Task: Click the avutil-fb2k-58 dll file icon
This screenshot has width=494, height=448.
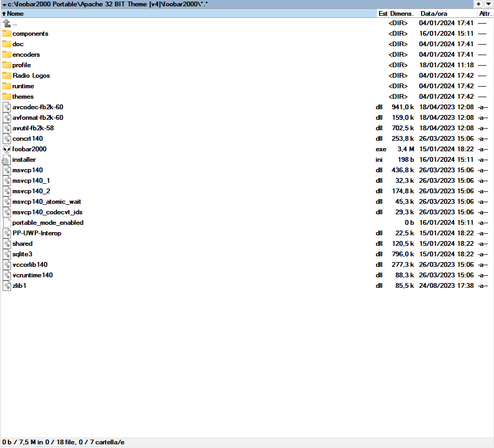Action: [7, 128]
